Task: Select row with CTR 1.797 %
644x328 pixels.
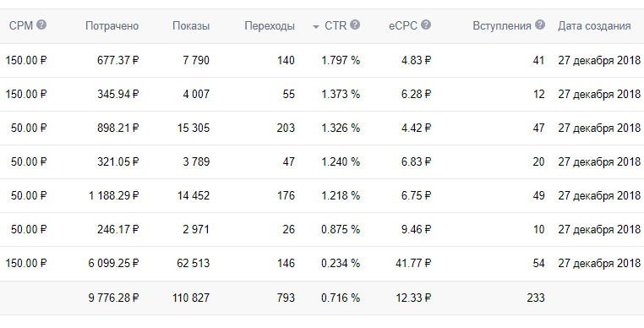Action: [x=322, y=60]
